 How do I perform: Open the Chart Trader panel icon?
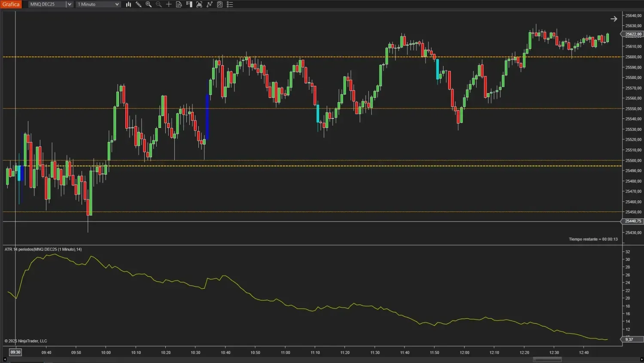point(189,4)
